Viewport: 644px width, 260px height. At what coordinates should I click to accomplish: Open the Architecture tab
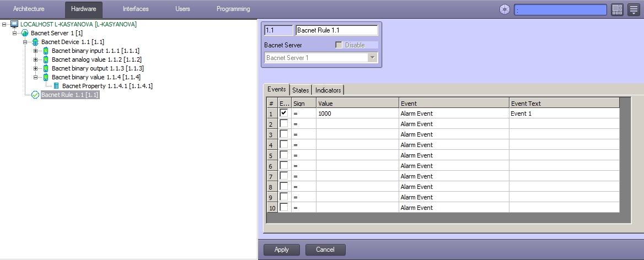[29, 9]
